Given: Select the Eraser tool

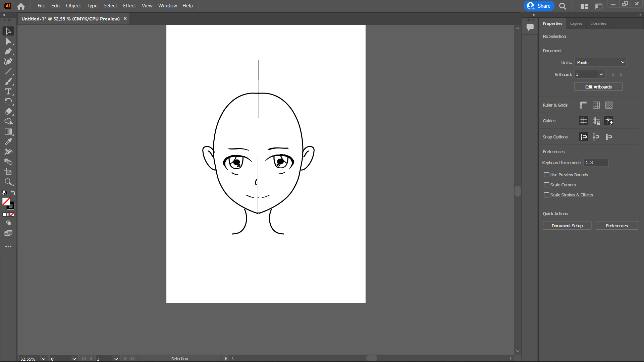Looking at the screenshot, I should click(x=8, y=112).
